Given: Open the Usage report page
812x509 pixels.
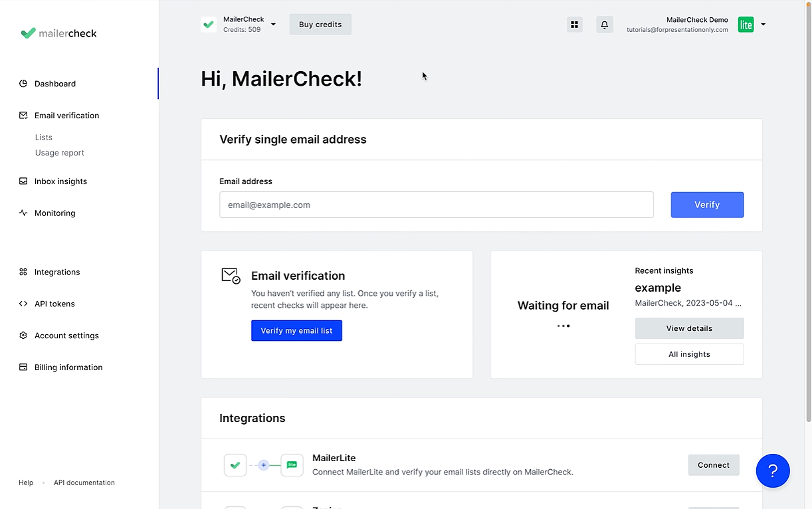Looking at the screenshot, I should coord(60,153).
